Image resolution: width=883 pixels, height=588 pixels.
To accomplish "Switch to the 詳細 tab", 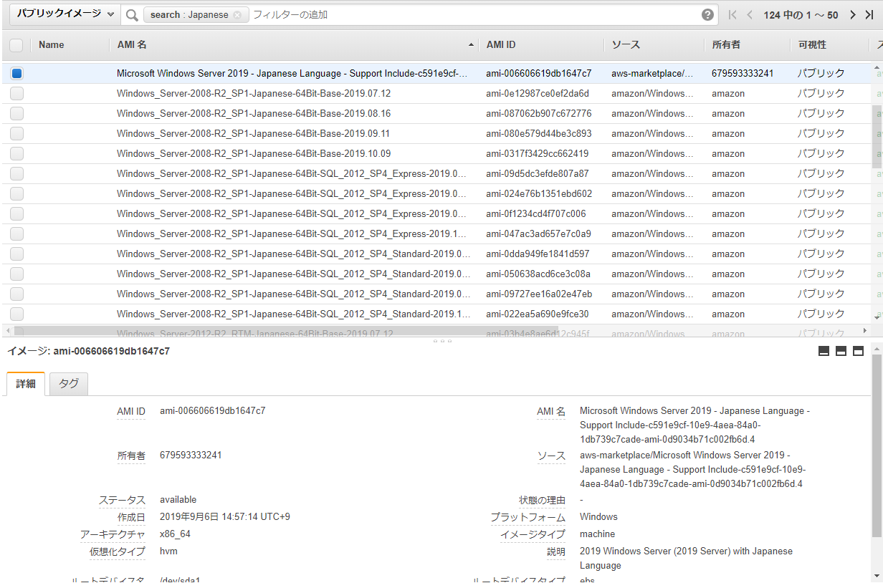I will click(x=26, y=383).
